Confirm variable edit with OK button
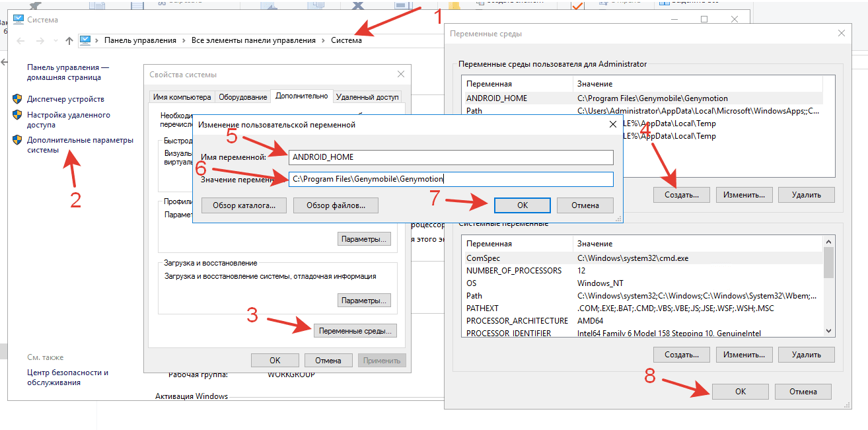 (x=522, y=205)
